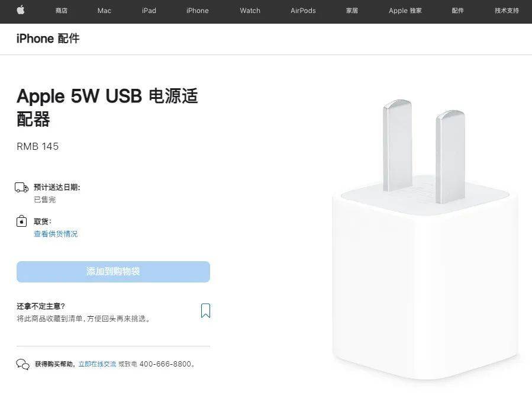Open the Watch navigation item
Image resolution: width=532 pixels, height=408 pixels.
tap(250, 11)
